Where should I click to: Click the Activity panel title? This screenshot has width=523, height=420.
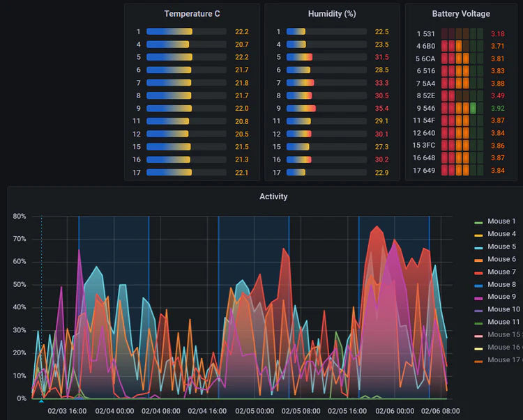[x=273, y=196]
